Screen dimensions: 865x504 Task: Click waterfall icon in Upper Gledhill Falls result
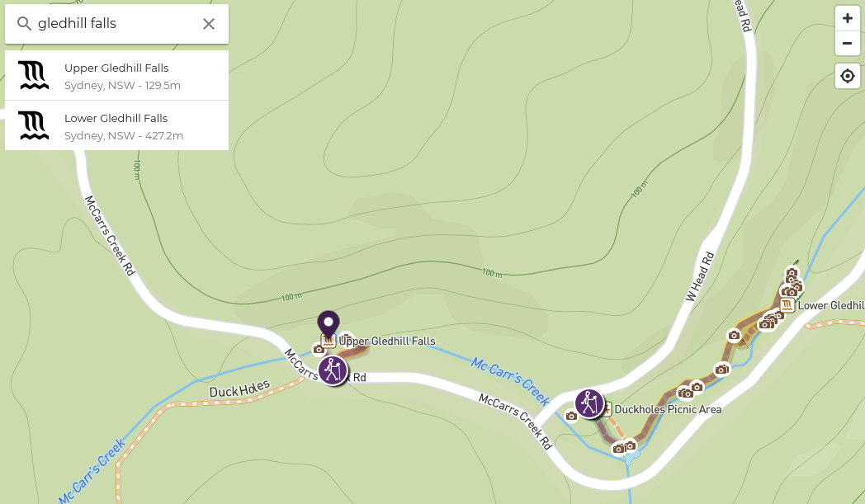pyautogui.click(x=34, y=76)
